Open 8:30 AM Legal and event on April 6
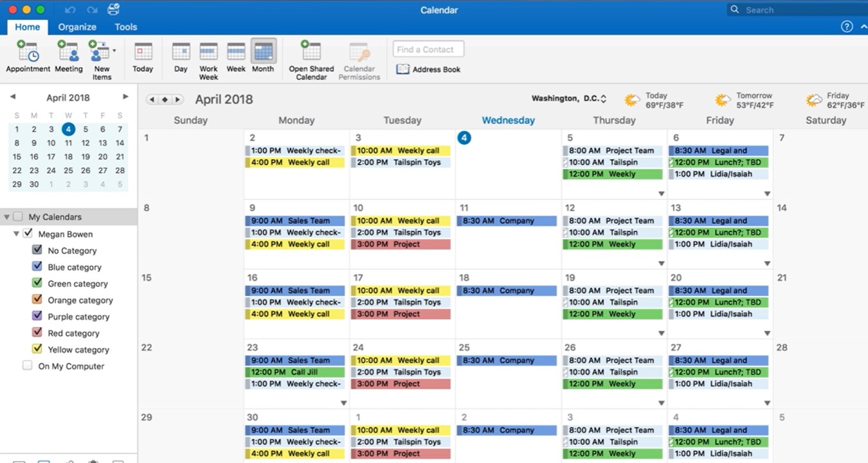 [719, 151]
